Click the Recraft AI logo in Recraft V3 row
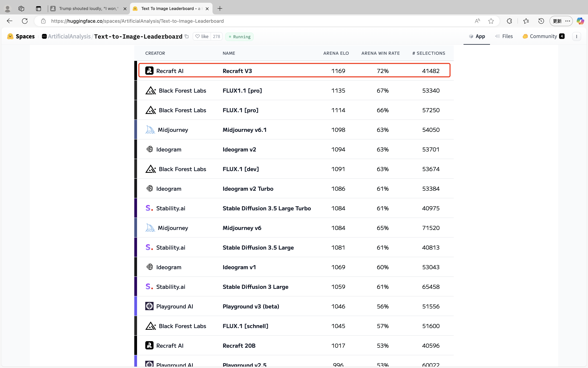Viewport: 588px width, 368px height. (149, 71)
